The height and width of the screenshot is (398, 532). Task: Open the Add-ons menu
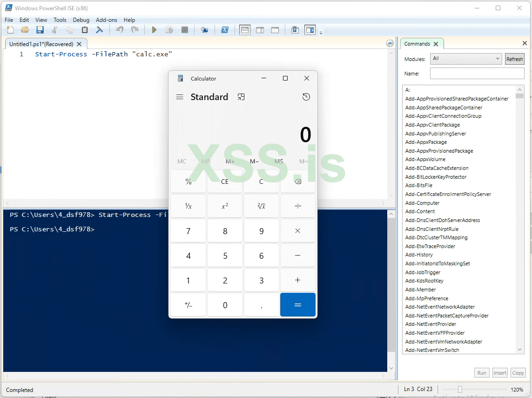106,20
